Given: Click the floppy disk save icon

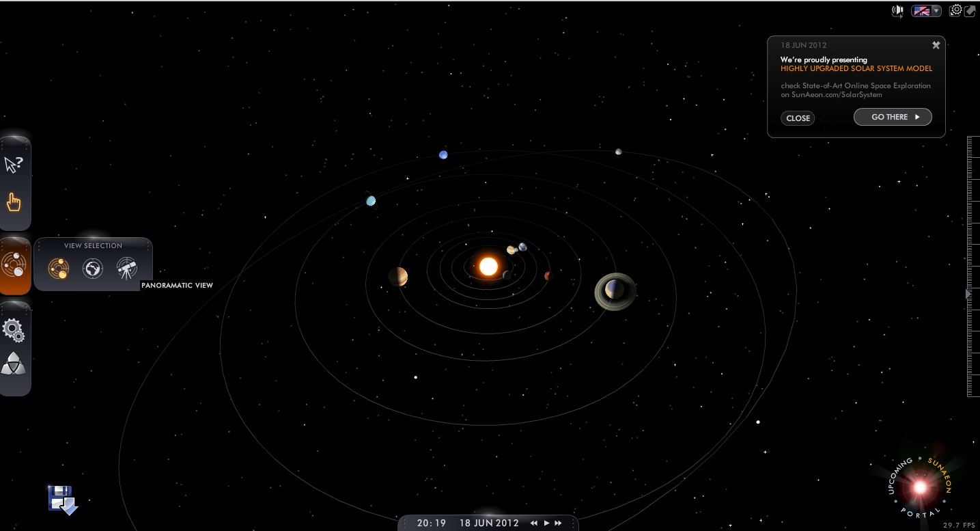Looking at the screenshot, I should point(63,500).
